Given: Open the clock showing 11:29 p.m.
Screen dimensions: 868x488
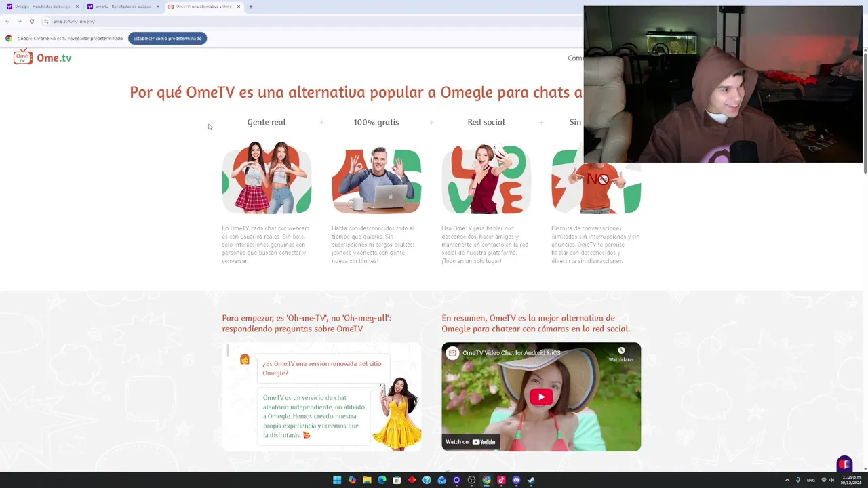Looking at the screenshot, I should coord(852,480).
